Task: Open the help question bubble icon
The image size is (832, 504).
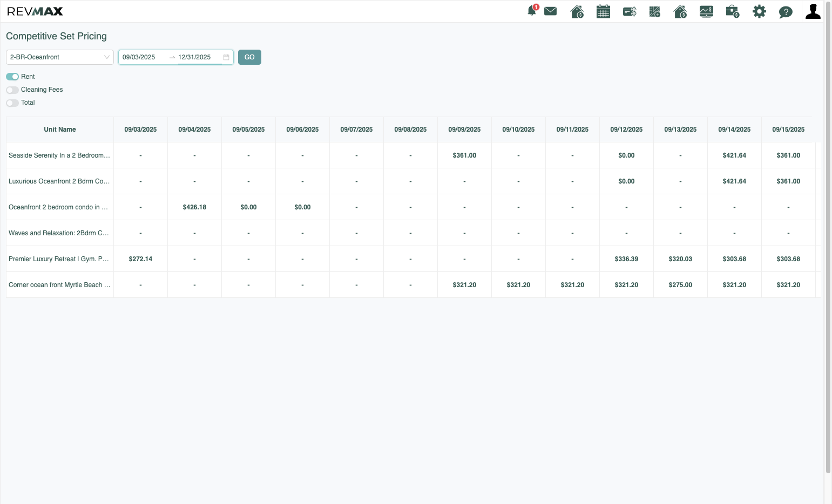Action: (x=786, y=12)
